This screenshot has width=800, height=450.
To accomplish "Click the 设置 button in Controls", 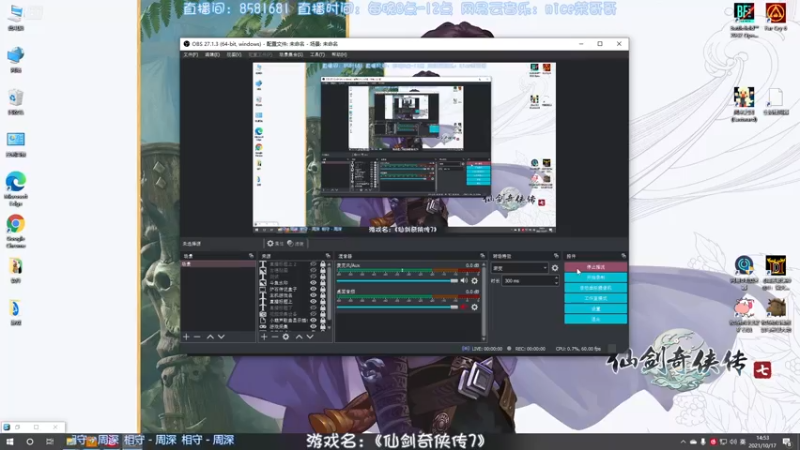I will pyautogui.click(x=595, y=309).
